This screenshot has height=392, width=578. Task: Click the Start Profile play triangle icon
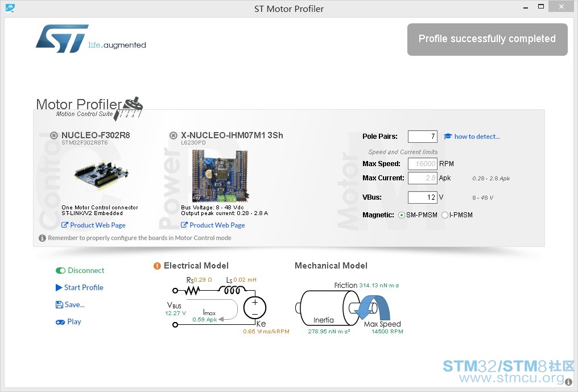pos(59,288)
